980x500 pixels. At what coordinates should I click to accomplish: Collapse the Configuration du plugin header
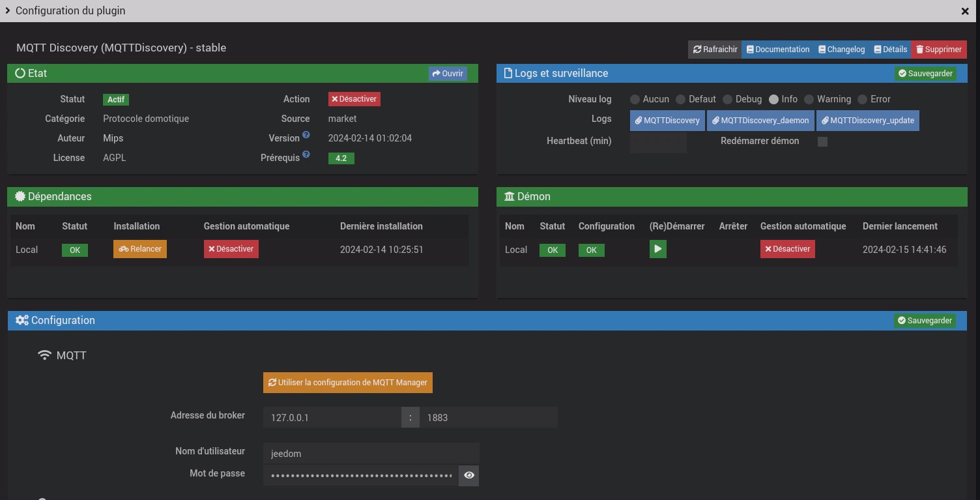(x=8, y=10)
